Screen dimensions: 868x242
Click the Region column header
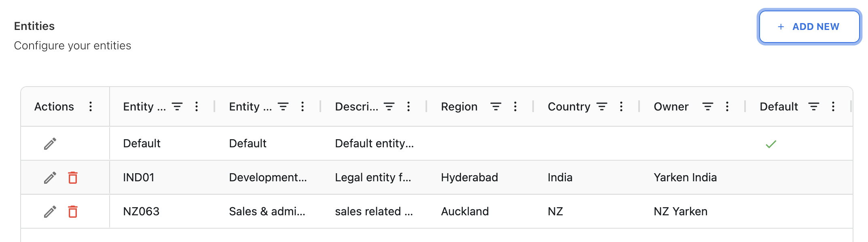[459, 106]
